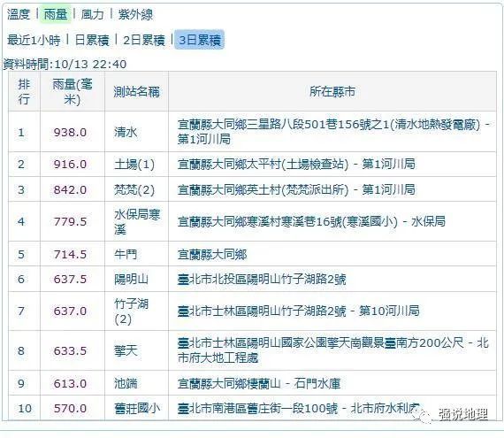Click the WeChat logo watermark icon

(423, 415)
